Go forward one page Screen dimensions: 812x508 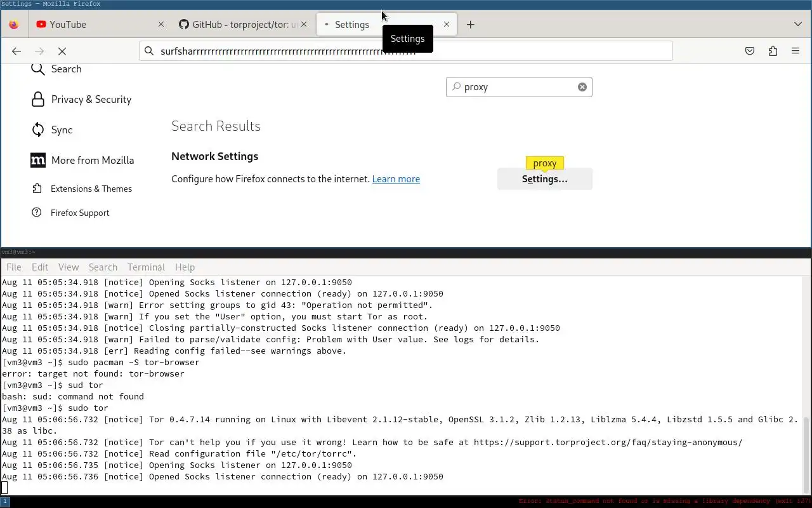39,51
